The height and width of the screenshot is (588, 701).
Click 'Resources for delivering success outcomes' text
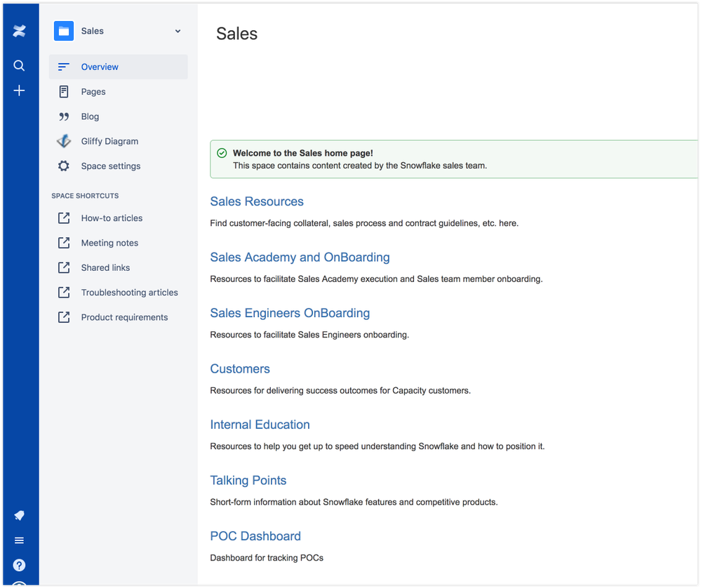pyautogui.click(x=340, y=391)
